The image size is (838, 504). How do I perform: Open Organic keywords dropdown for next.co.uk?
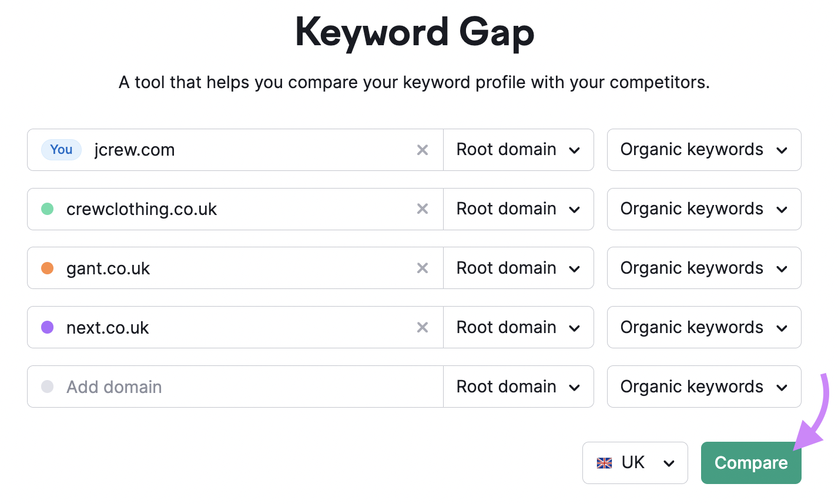tap(703, 327)
